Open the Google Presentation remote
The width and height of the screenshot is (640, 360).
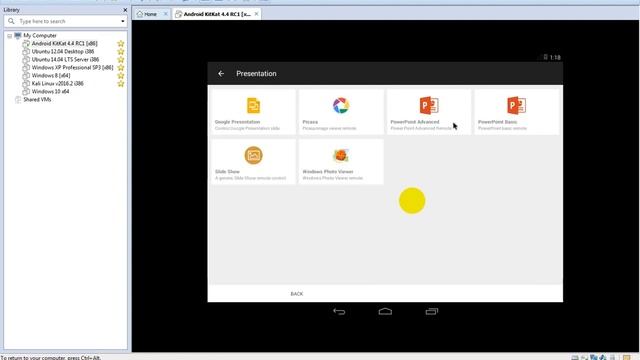[253, 112]
